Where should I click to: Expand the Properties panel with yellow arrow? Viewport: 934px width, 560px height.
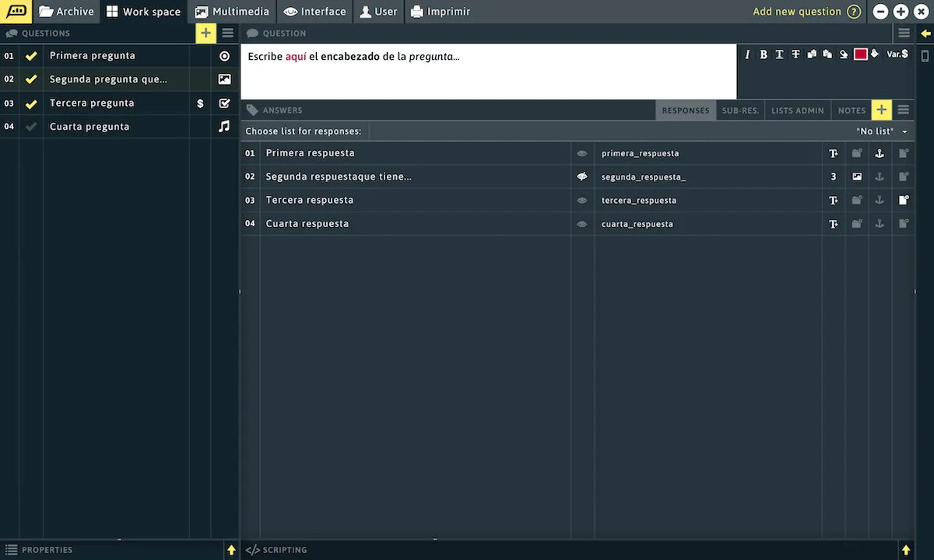pos(231,550)
